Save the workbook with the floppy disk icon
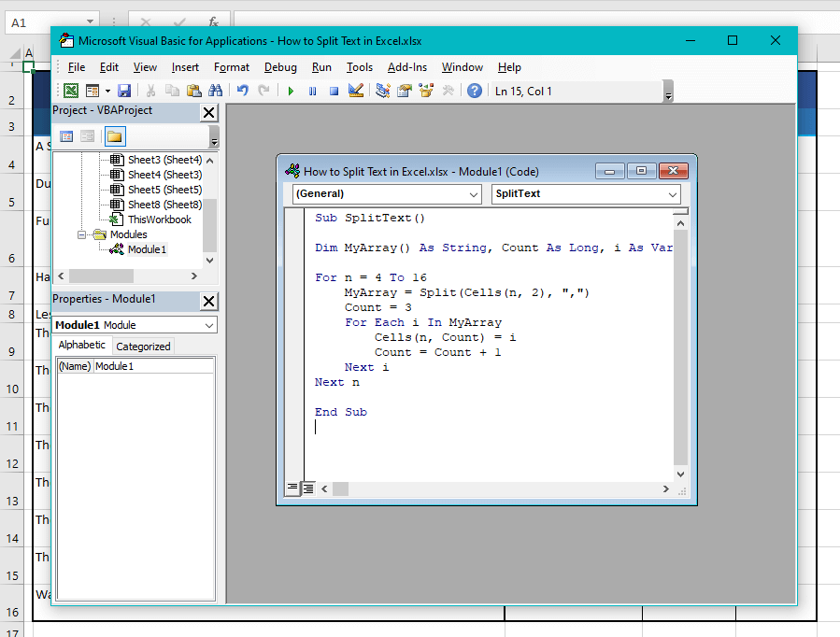Viewport: 840px width, 637px height. 123,91
